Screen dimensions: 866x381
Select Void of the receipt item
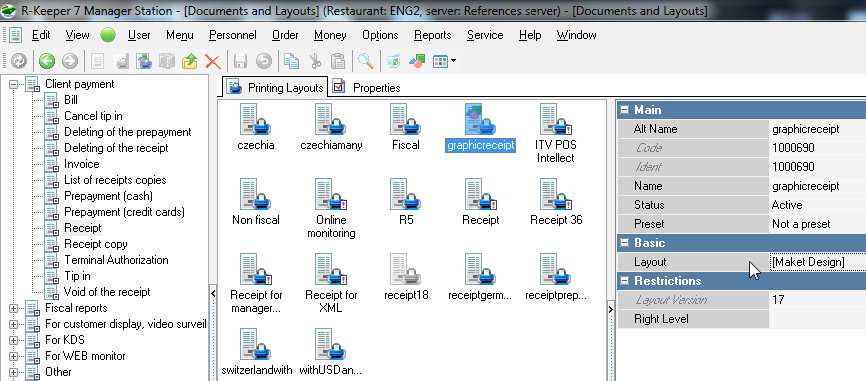pos(107,293)
